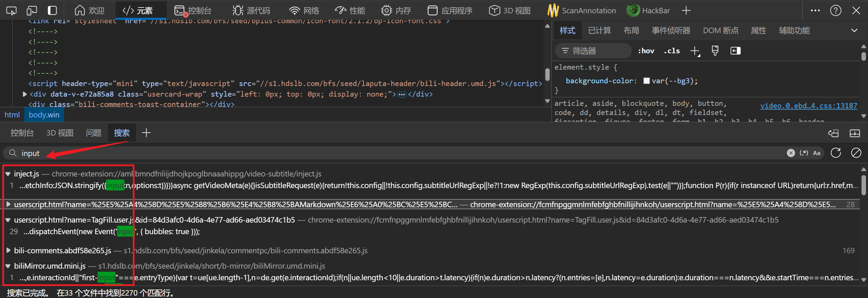Open the 欢迎 welcome tab
This screenshot has height=298, width=868.
[x=90, y=11]
